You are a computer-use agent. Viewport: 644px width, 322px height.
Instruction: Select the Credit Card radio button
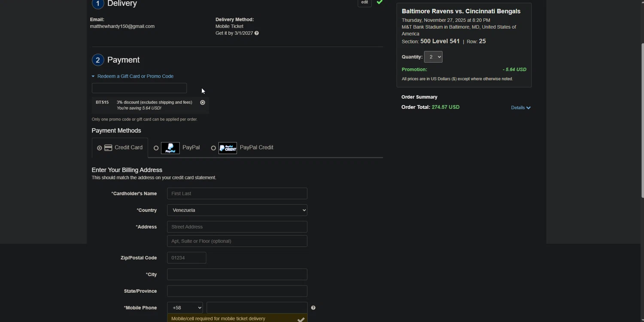pos(100,148)
